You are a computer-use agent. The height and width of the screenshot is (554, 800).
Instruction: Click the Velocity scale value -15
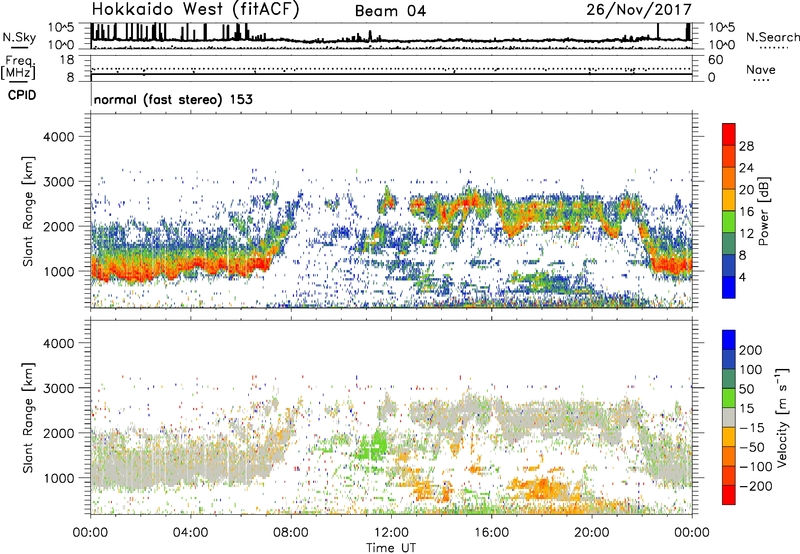click(x=752, y=428)
